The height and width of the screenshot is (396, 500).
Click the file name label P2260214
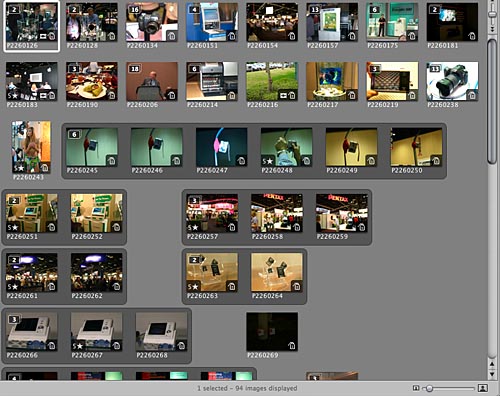[202, 105]
